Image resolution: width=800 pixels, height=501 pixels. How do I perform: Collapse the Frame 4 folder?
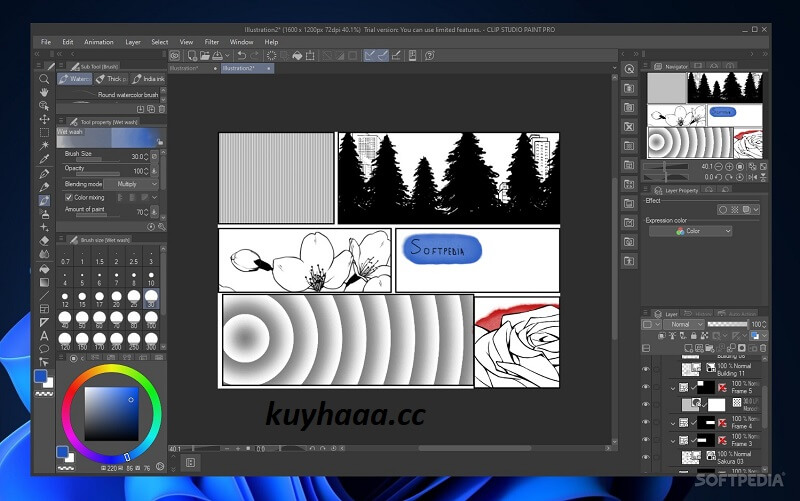click(672, 423)
